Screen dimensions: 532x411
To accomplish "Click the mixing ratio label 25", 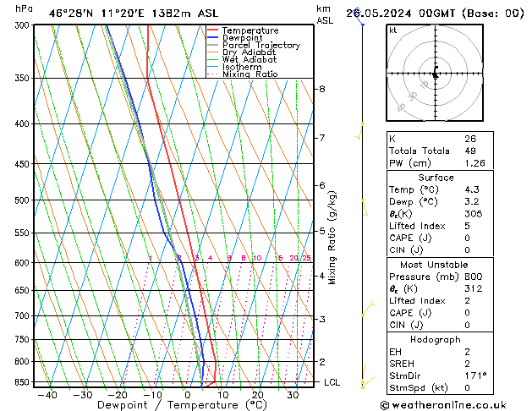I will click(x=306, y=259).
